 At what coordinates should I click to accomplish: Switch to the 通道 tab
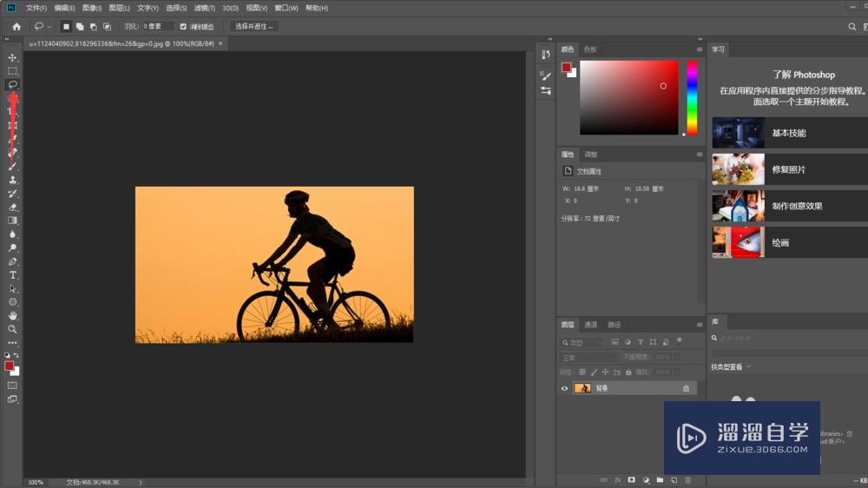(x=590, y=325)
